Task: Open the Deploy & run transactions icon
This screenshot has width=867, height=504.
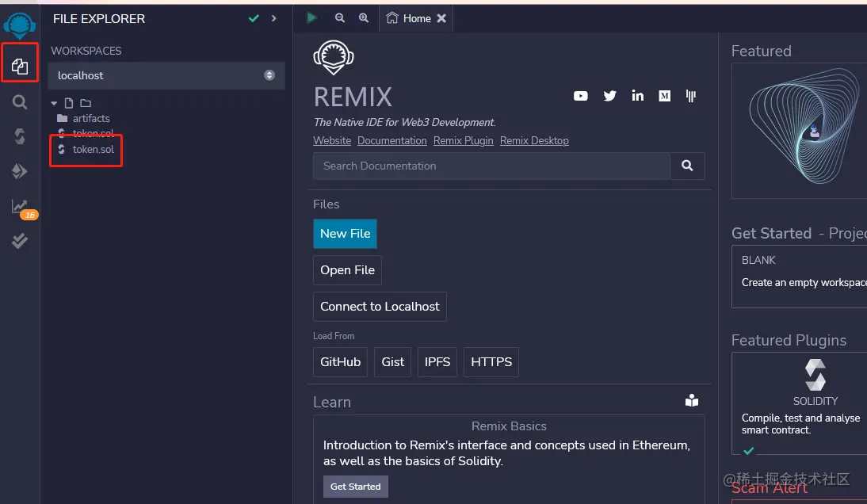Action: [x=19, y=170]
